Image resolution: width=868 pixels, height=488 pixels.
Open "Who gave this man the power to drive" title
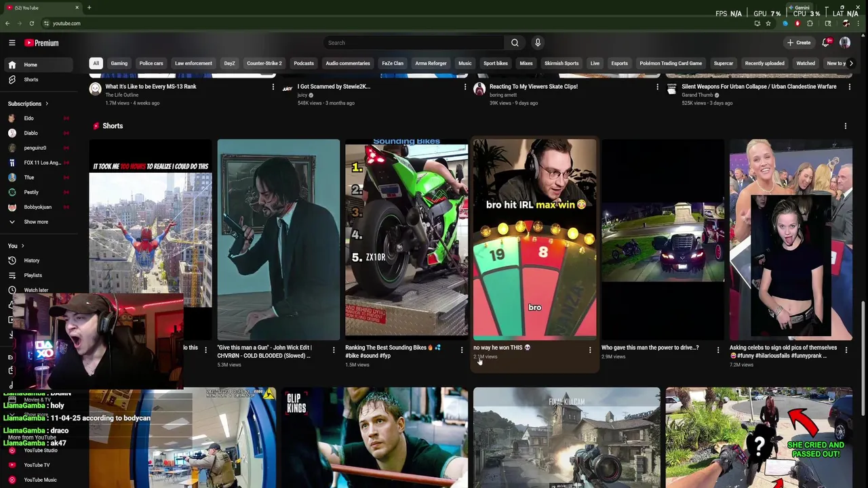[x=650, y=348]
